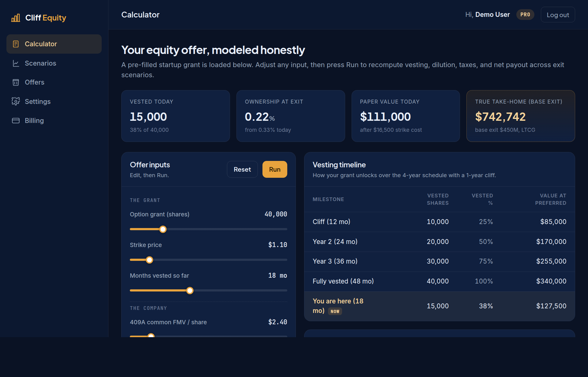Open the Calculator menu item
588x377 pixels.
coord(54,44)
